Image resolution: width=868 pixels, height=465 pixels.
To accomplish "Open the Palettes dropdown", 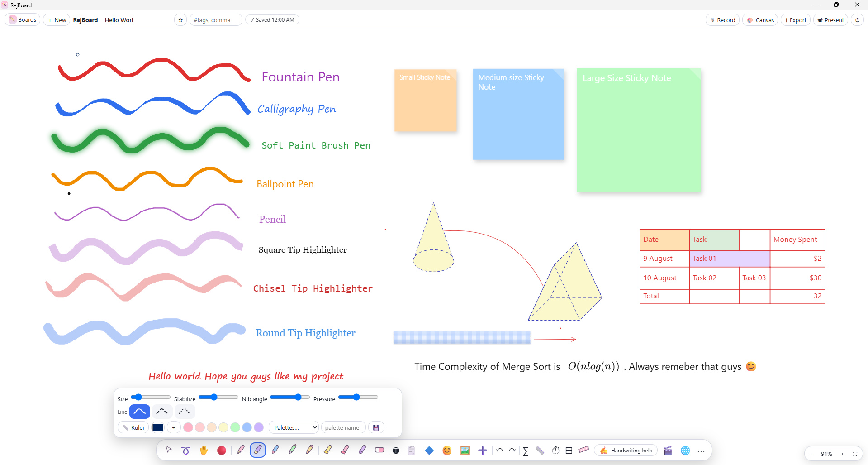I will pyautogui.click(x=294, y=427).
